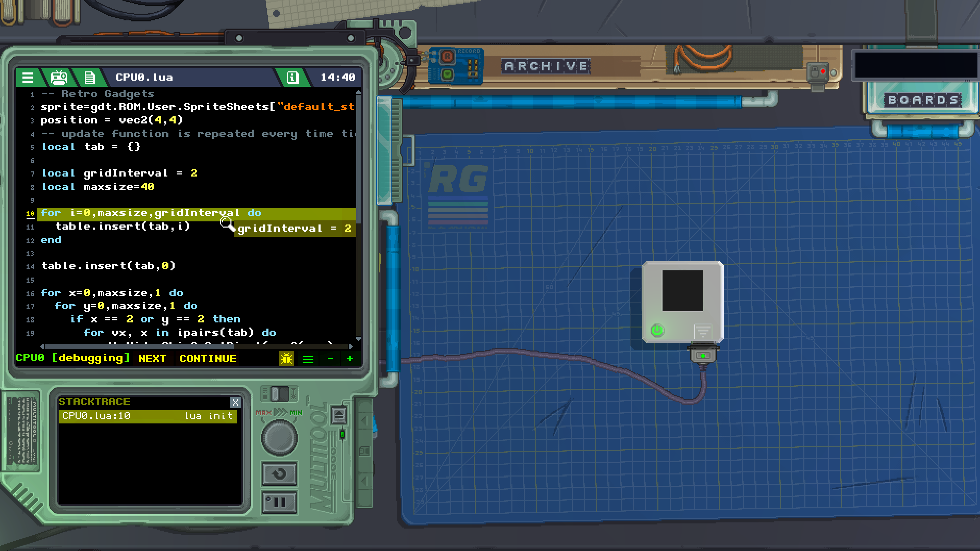Open the hamburger menu in the editor

click(27, 77)
